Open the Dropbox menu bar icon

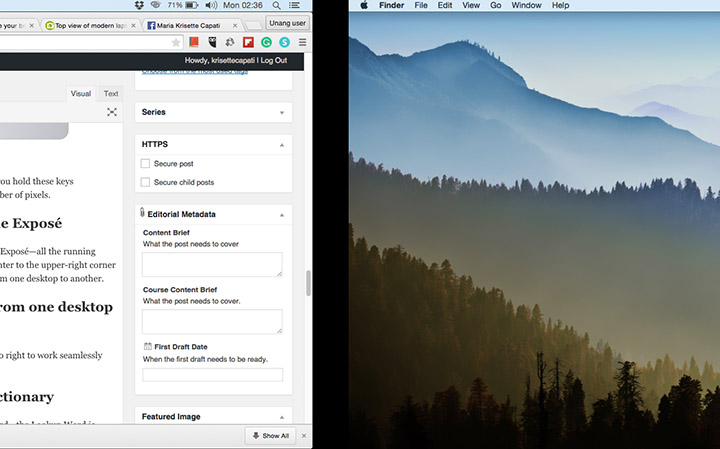tap(139, 5)
